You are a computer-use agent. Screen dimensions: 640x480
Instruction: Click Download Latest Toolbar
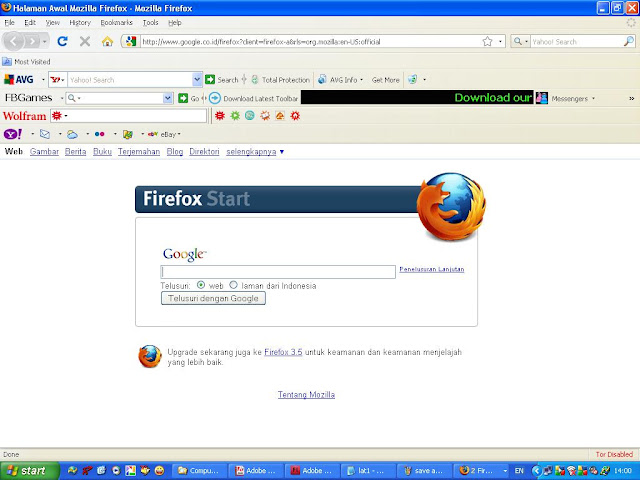pos(254,98)
